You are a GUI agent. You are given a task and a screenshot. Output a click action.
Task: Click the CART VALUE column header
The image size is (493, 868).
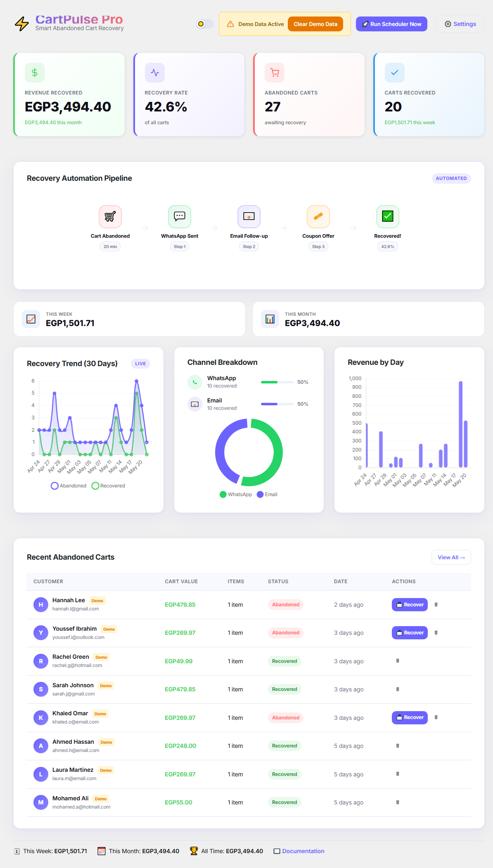pyautogui.click(x=181, y=582)
